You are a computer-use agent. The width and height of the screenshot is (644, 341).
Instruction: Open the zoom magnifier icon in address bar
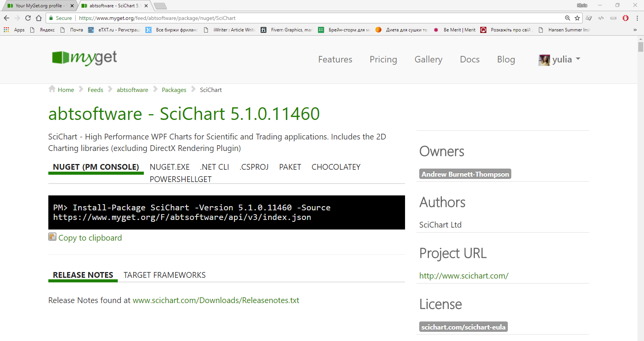(x=568, y=18)
